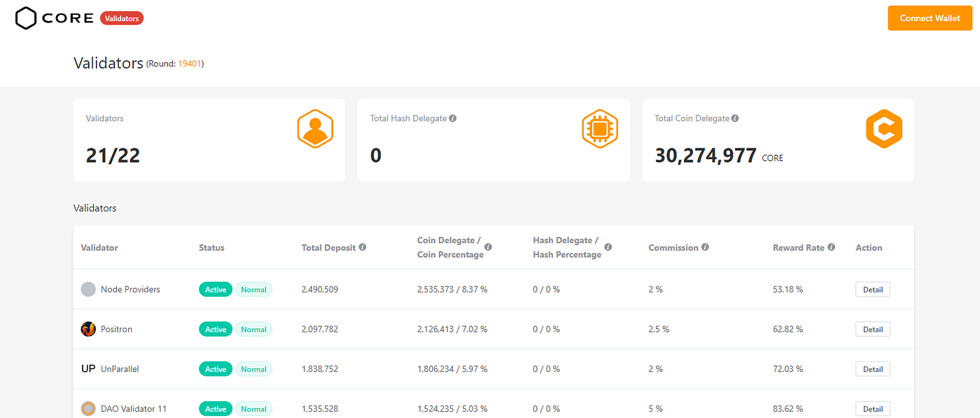Click Normal badge in DAO Validator 11 row
980x418 pixels.
[x=253, y=409]
